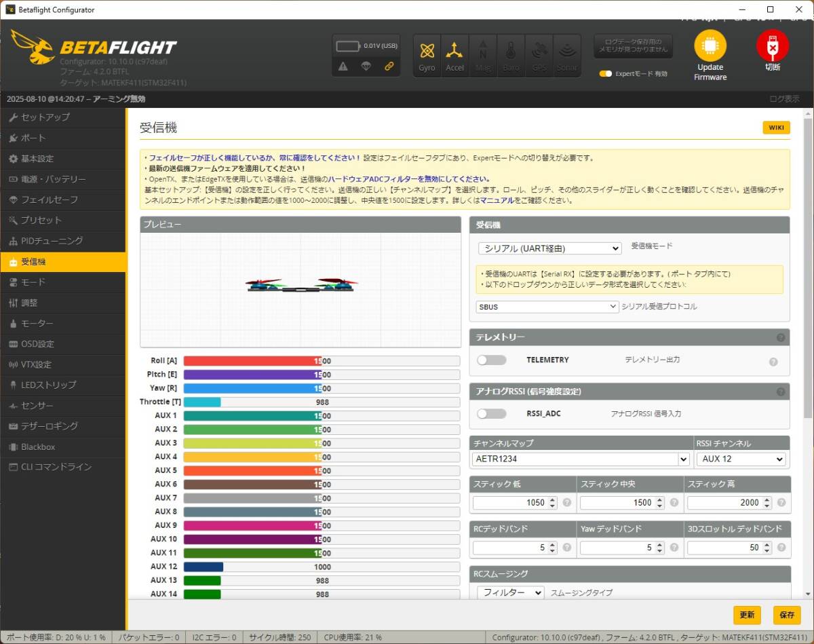Open the プリセット tab
Image resolution: width=814 pixels, height=644 pixels.
pos(63,221)
